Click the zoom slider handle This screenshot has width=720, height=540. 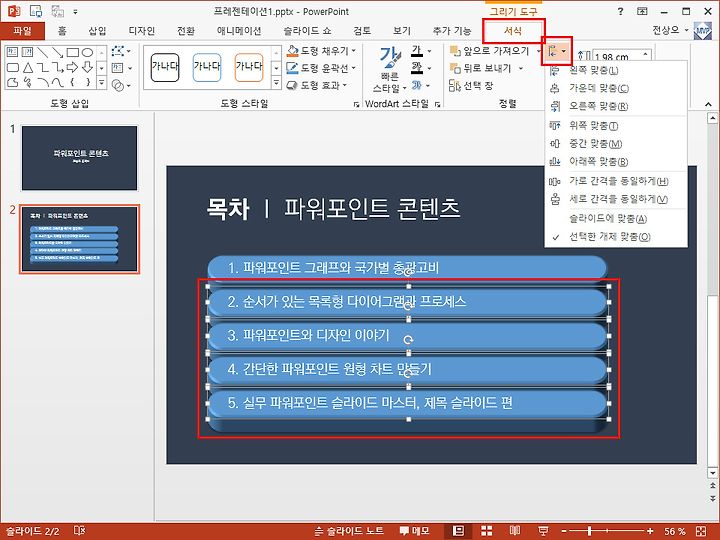click(589, 531)
